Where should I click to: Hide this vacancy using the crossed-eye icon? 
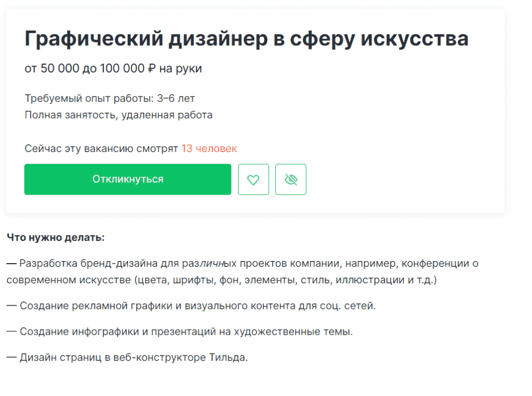(x=290, y=179)
